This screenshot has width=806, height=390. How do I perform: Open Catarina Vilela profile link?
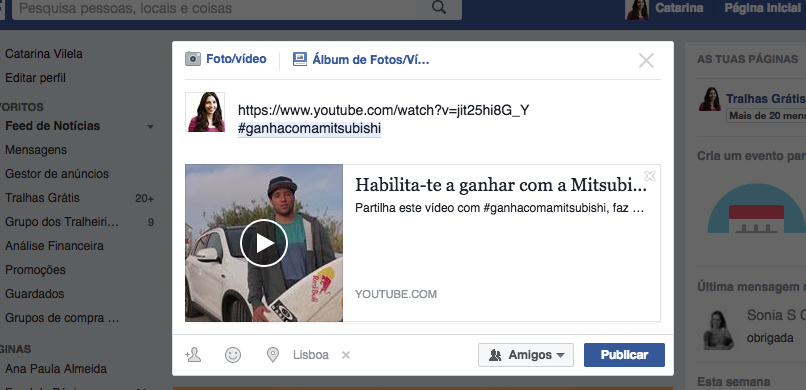pyautogui.click(x=44, y=54)
